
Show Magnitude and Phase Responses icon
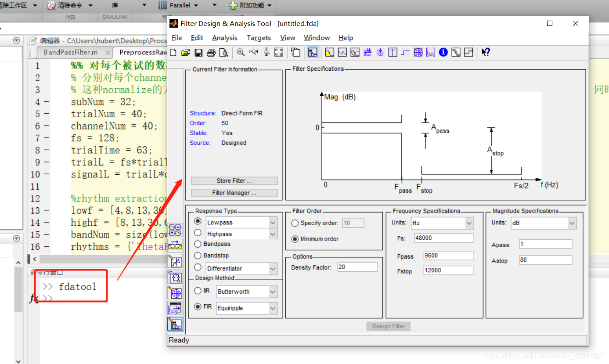(x=355, y=52)
